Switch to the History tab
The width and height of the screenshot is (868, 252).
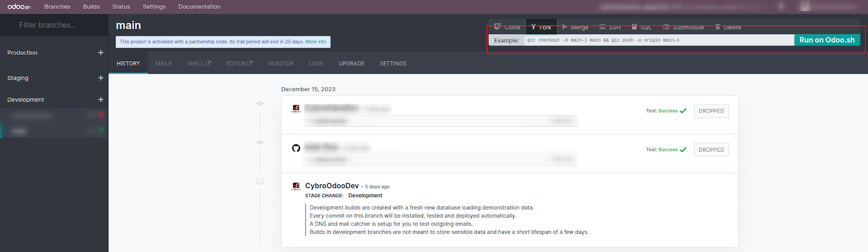(x=128, y=63)
